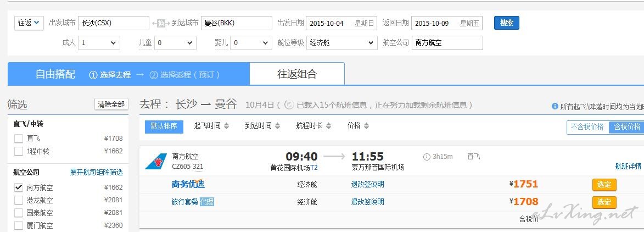Click the 商务优选 brand logo

tap(188, 184)
